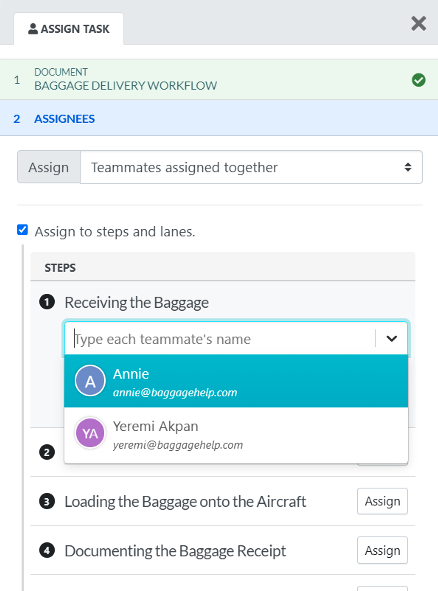Open the Assignees section header
Image resolution: width=438 pixels, height=591 pixels.
219,119
